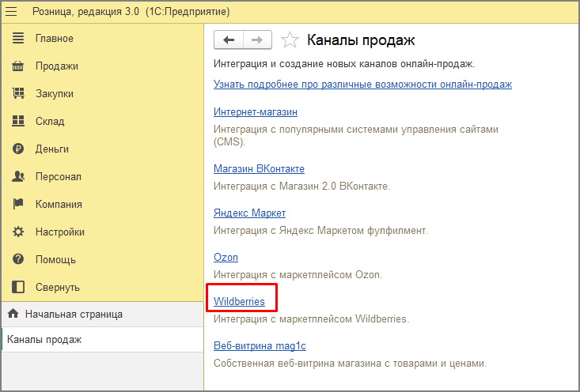Open the Wildberries integration link

(239, 301)
